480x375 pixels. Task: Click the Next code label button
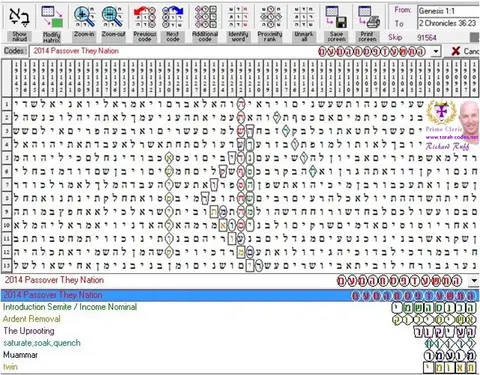tap(173, 36)
